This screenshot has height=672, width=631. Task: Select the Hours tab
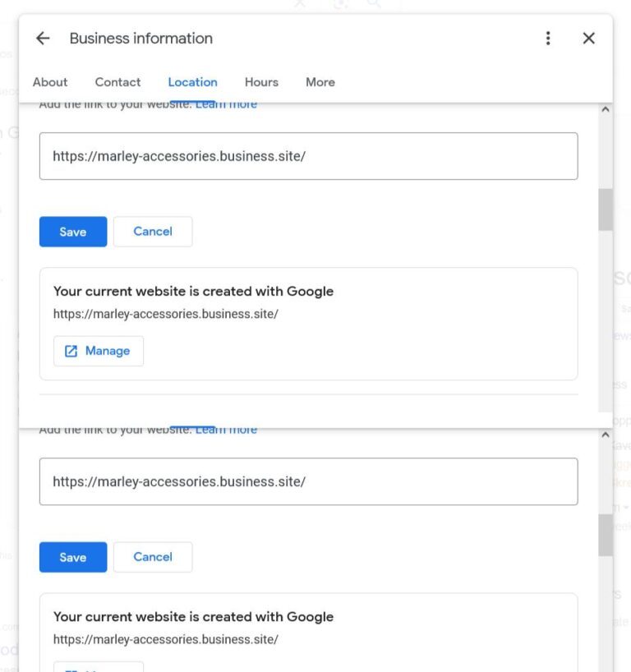pyautogui.click(x=260, y=82)
